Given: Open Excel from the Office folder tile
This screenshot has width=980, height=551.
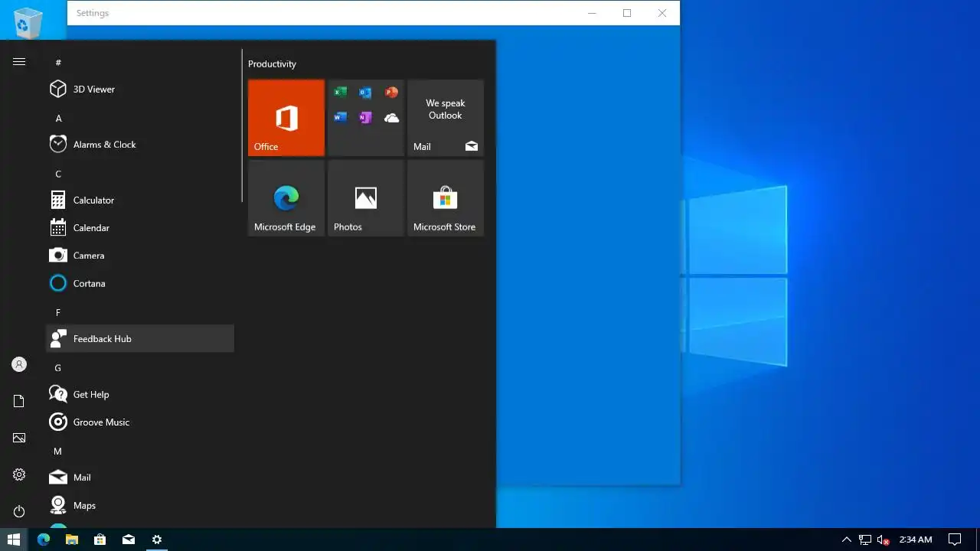Looking at the screenshot, I should pyautogui.click(x=341, y=93).
